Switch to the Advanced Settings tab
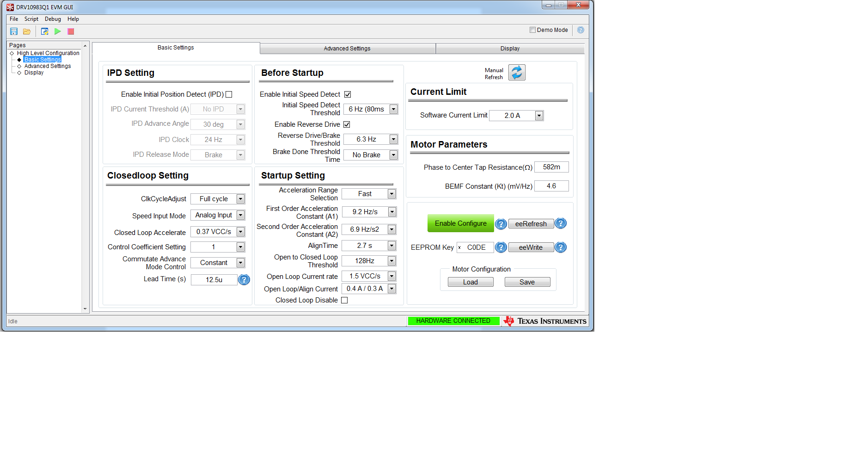This screenshot has height=469, width=868. [x=348, y=49]
